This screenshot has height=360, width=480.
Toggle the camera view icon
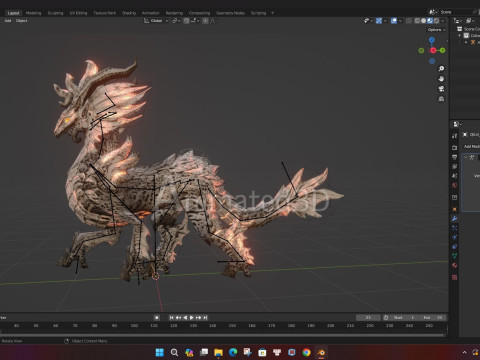(x=441, y=89)
